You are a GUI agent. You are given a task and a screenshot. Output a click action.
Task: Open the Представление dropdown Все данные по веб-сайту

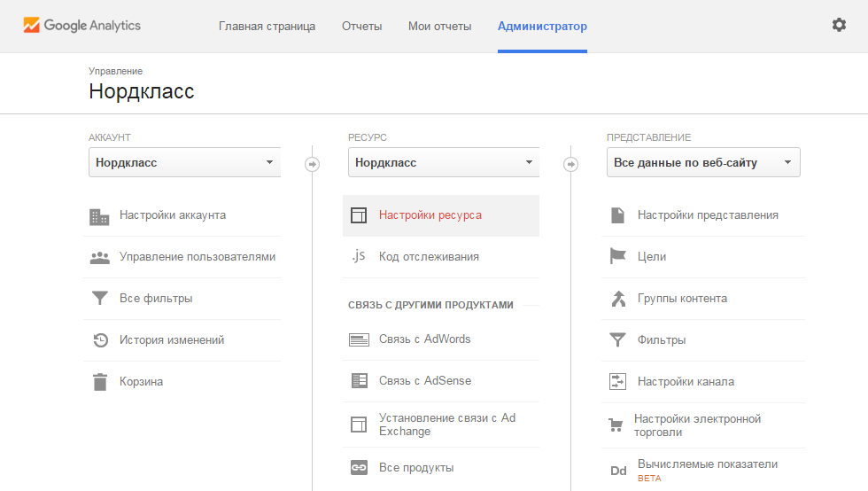pos(703,162)
